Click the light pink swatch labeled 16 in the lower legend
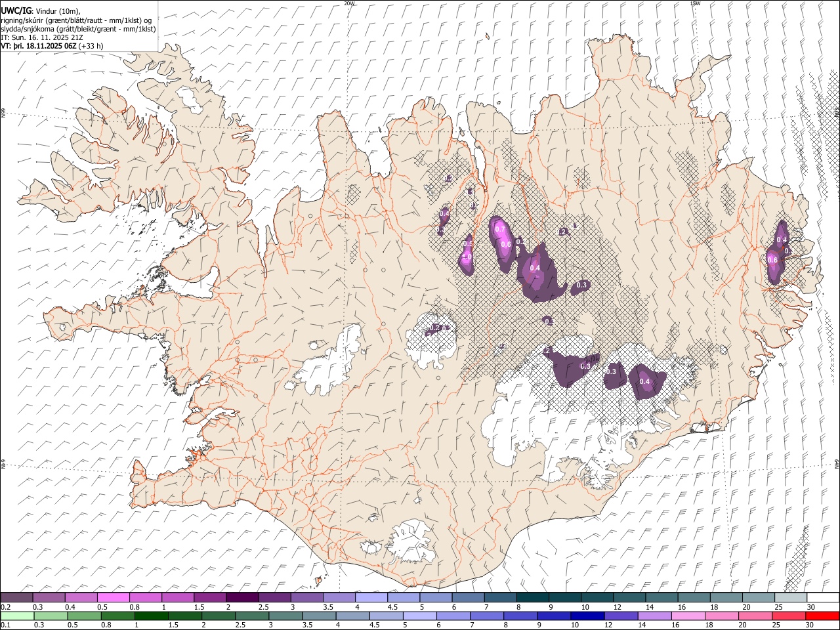 [688, 616]
